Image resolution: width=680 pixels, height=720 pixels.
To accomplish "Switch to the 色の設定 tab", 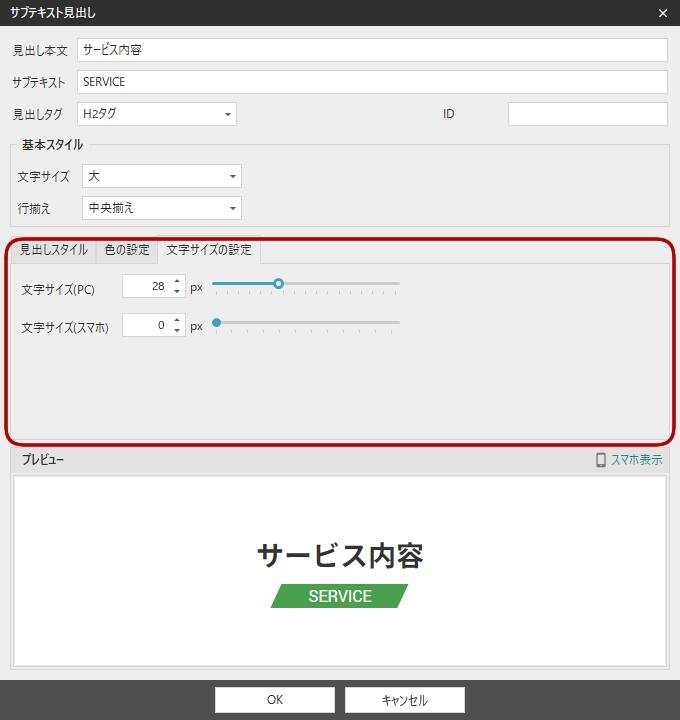I will [127, 250].
